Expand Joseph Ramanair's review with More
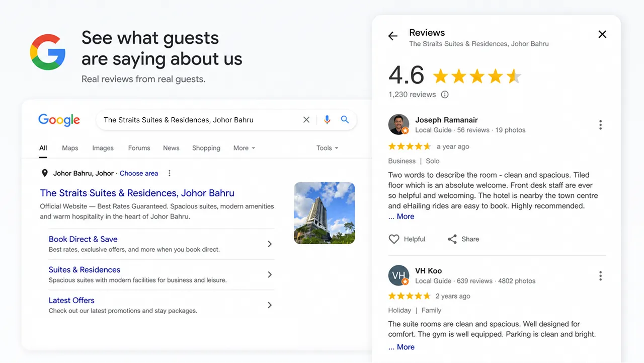Viewport: 644px width, 363px height. click(x=401, y=216)
